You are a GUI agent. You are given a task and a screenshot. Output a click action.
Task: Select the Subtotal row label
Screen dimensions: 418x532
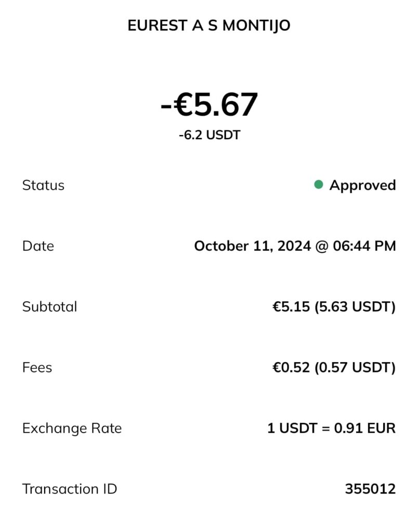[x=49, y=307]
